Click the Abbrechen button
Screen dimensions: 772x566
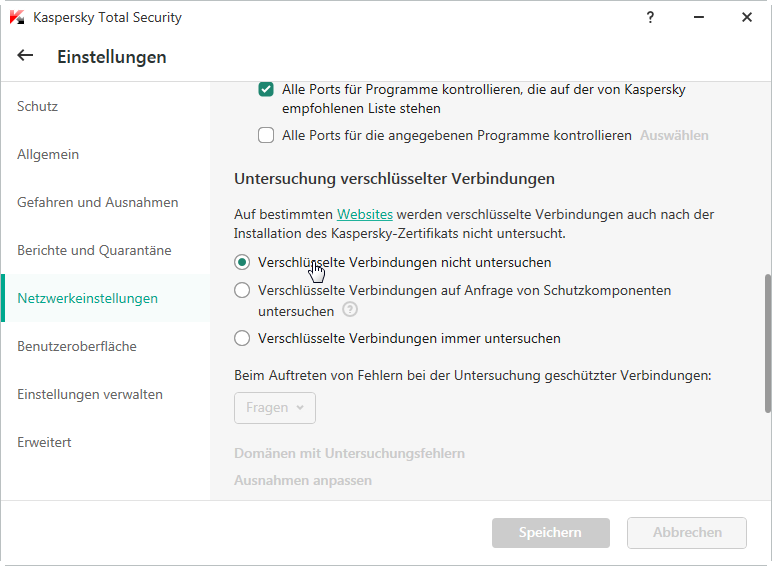[687, 533]
